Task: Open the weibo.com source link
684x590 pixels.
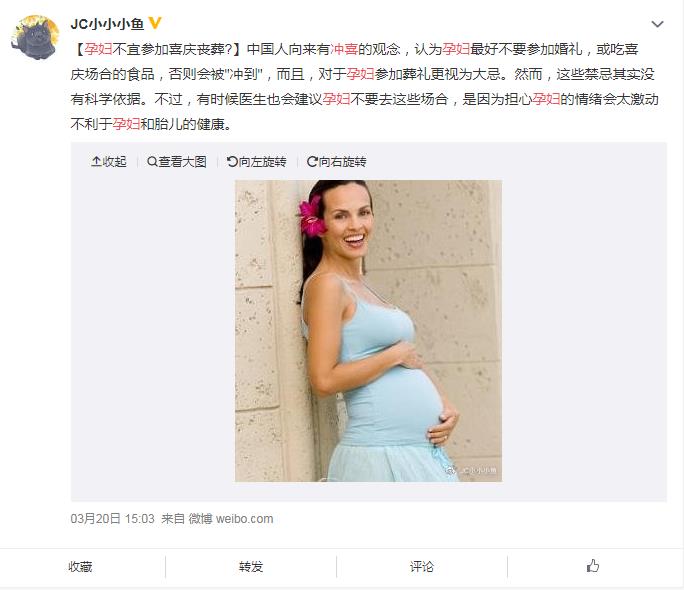Action: point(244,518)
